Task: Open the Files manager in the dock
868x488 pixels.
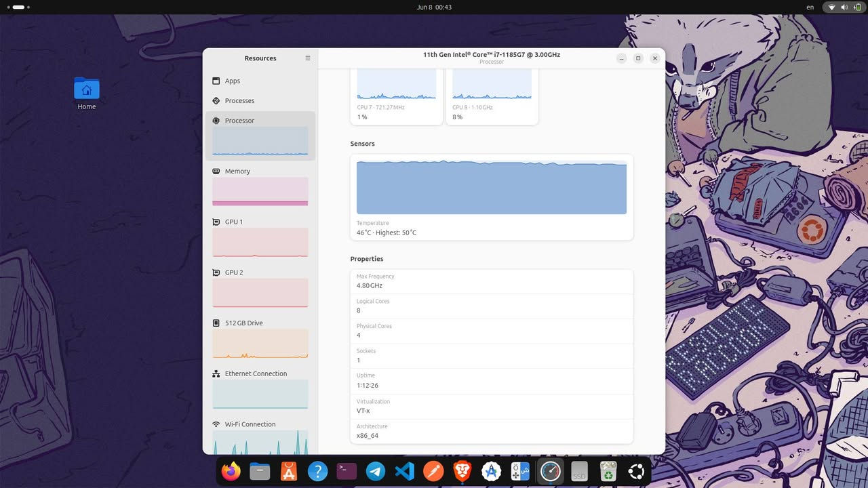Action: (x=260, y=471)
